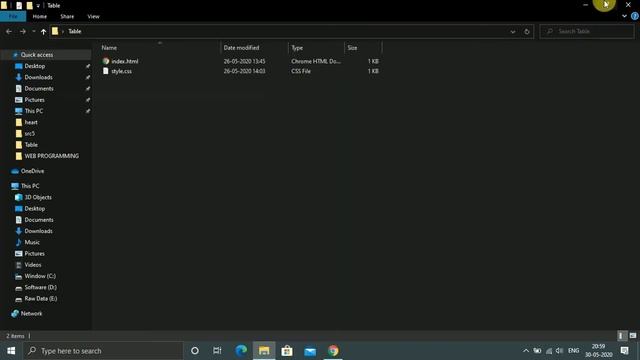This screenshot has height=360, width=640.
Task: Open the Share ribbon tab
Action: tap(67, 16)
